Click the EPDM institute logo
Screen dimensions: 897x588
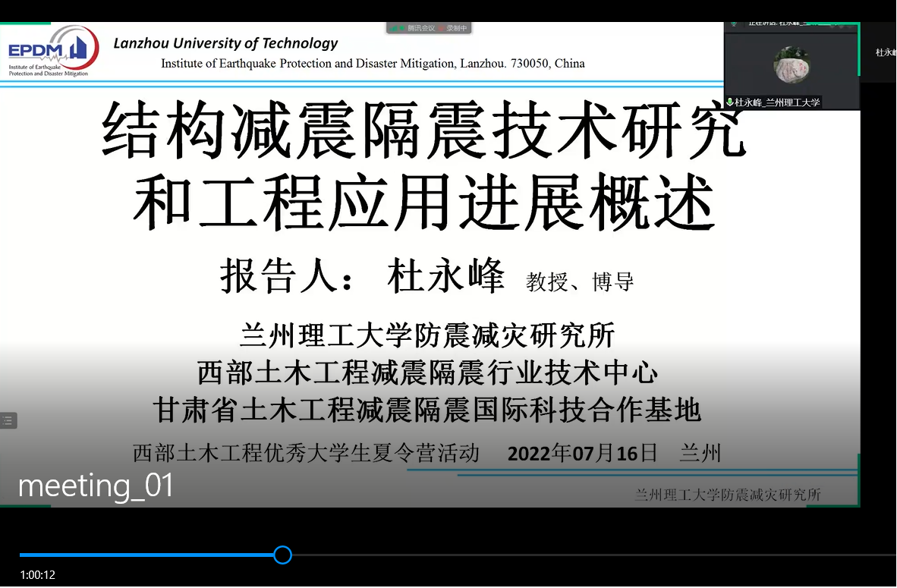tap(52, 52)
